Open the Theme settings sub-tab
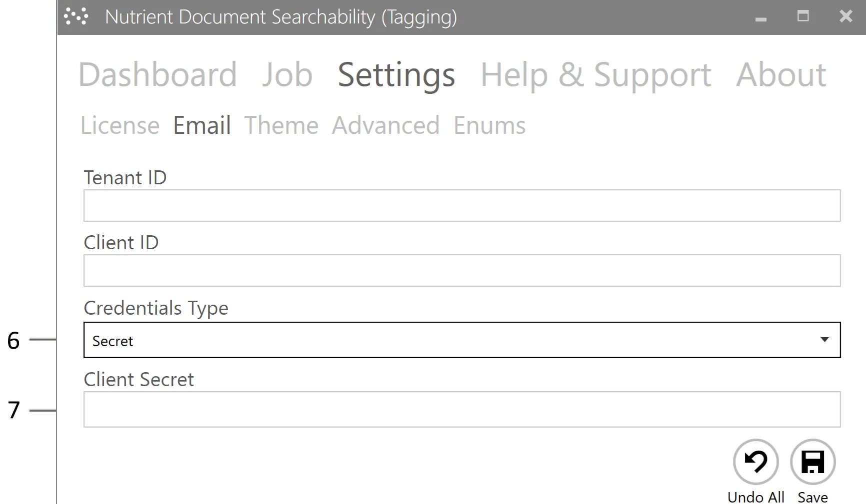 pyautogui.click(x=281, y=125)
